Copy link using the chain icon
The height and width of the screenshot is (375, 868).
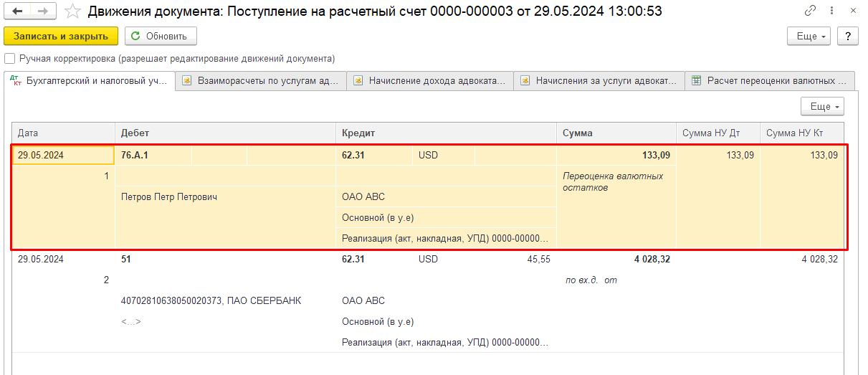(810, 11)
